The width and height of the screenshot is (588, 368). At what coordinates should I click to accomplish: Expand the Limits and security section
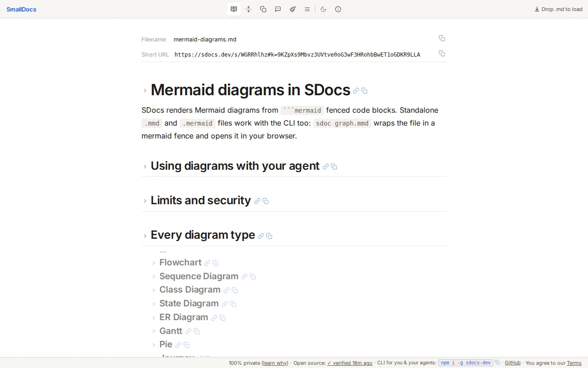[x=145, y=201]
